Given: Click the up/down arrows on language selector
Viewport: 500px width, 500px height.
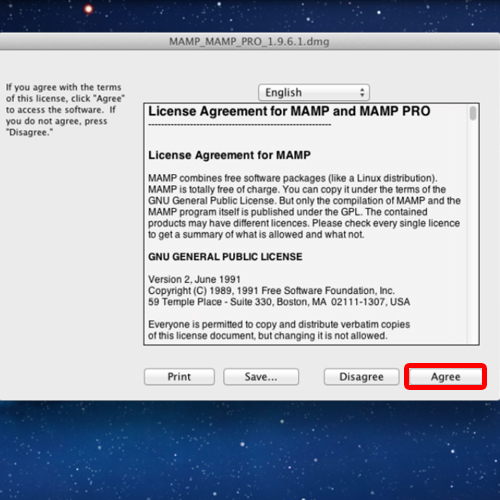Looking at the screenshot, I should 362,92.
